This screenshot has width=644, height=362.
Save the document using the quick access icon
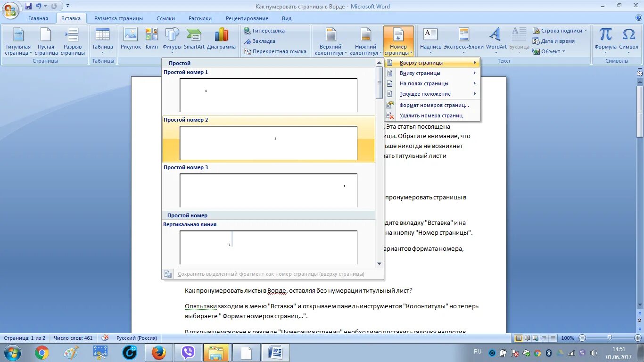(x=28, y=6)
